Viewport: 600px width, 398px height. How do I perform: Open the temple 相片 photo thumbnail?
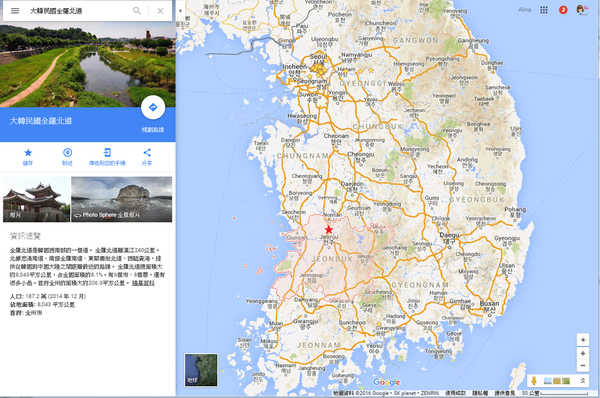point(36,199)
